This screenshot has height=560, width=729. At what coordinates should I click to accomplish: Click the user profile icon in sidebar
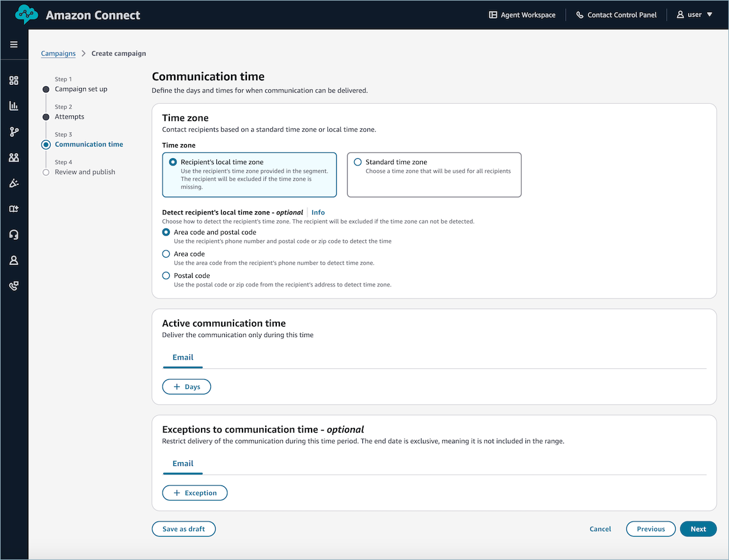[13, 260]
